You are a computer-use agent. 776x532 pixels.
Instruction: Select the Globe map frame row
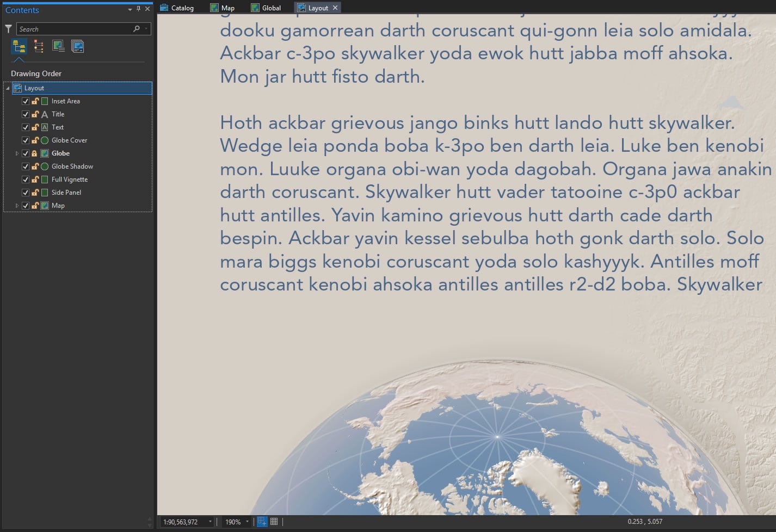point(60,153)
